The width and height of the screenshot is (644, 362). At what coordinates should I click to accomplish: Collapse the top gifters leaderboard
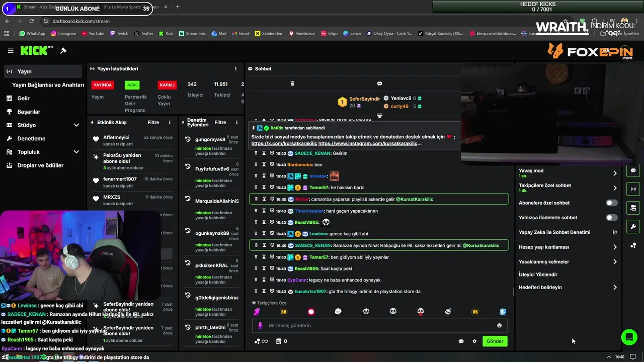point(379,116)
